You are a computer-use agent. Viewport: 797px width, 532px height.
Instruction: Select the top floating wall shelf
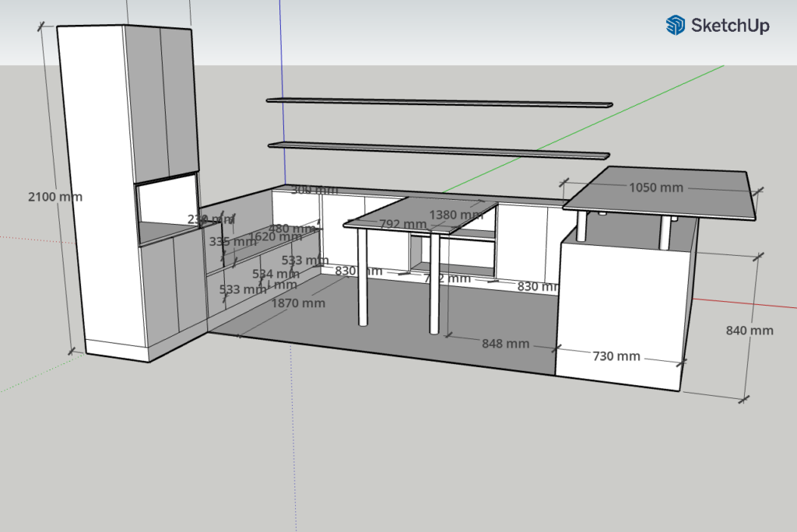click(439, 102)
